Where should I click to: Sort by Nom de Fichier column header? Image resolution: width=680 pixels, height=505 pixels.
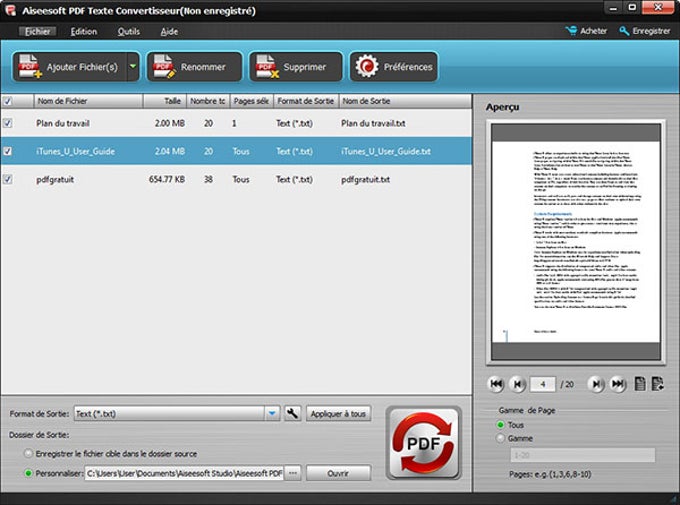point(88,101)
